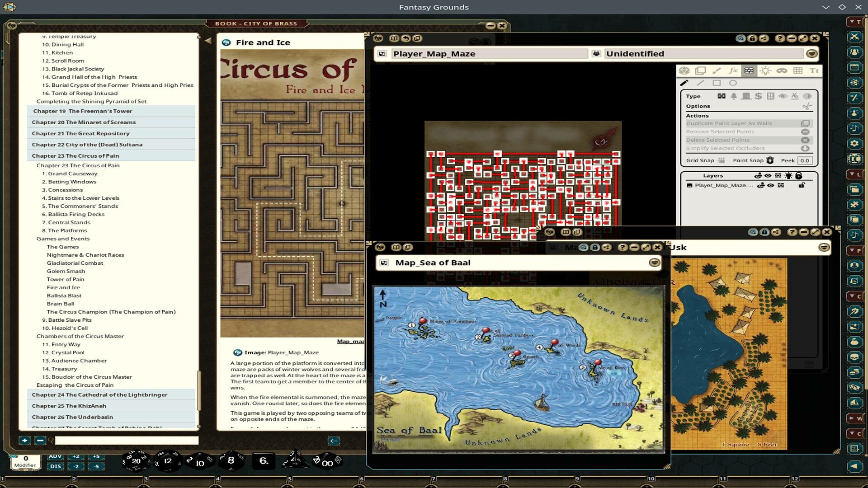The height and width of the screenshot is (488, 868).
Task: Open the Map_maze link in Fire and Ice
Action: tap(351, 341)
